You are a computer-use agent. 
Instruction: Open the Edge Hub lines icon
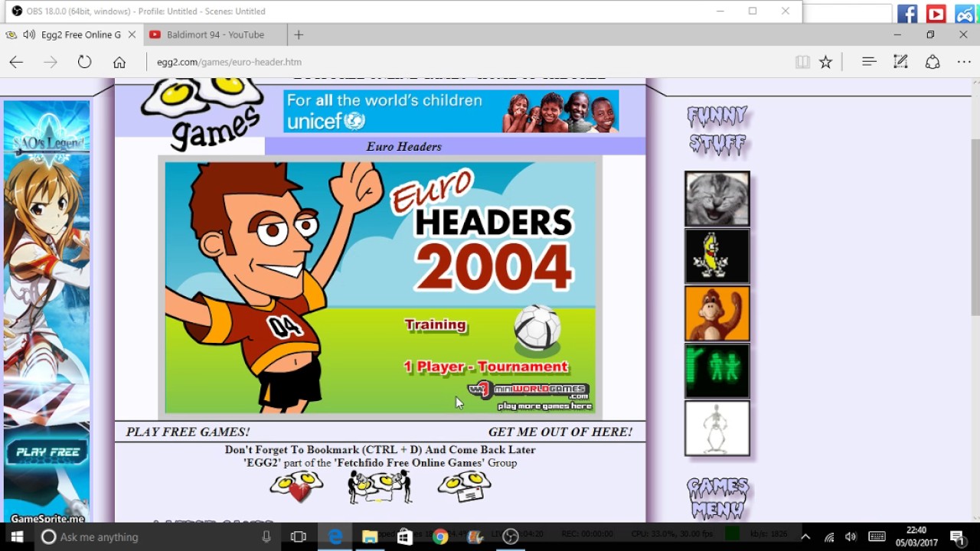click(x=868, y=62)
